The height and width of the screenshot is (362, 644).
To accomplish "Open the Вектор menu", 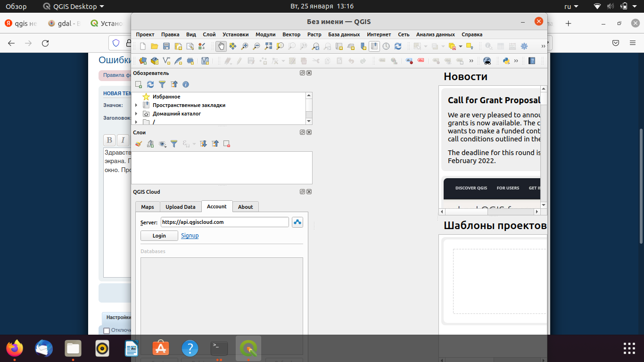I will [291, 34].
